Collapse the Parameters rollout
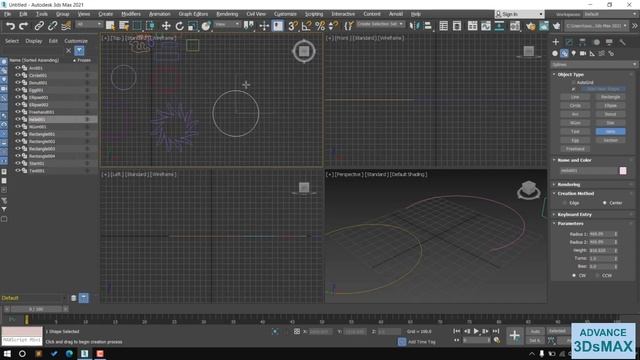640x360 pixels. click(570, 224)
